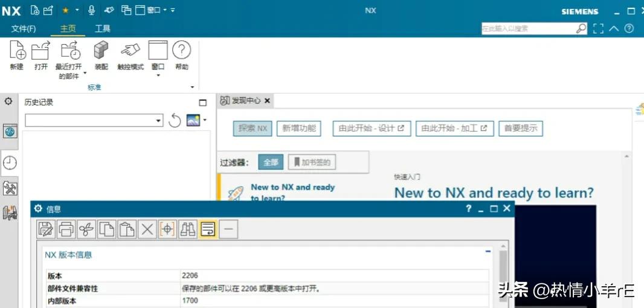Click the 打开 ribbon button

[40, 55]
